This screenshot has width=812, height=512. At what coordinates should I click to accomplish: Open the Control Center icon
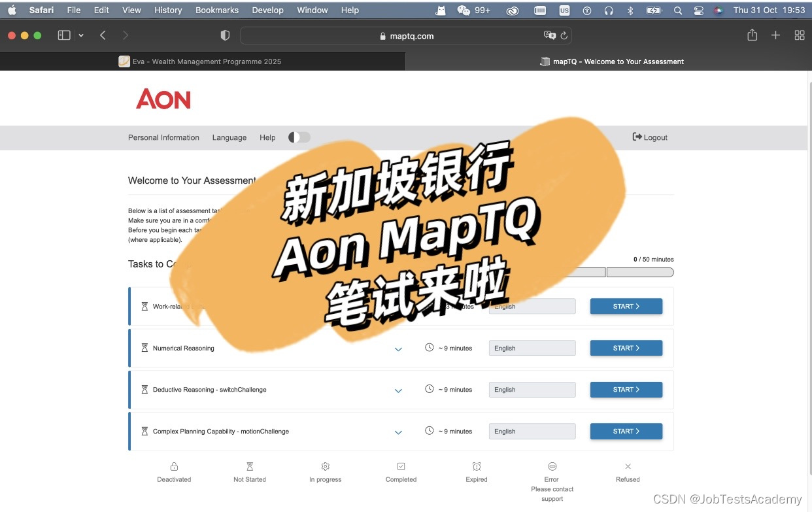[x=699, y=10]
